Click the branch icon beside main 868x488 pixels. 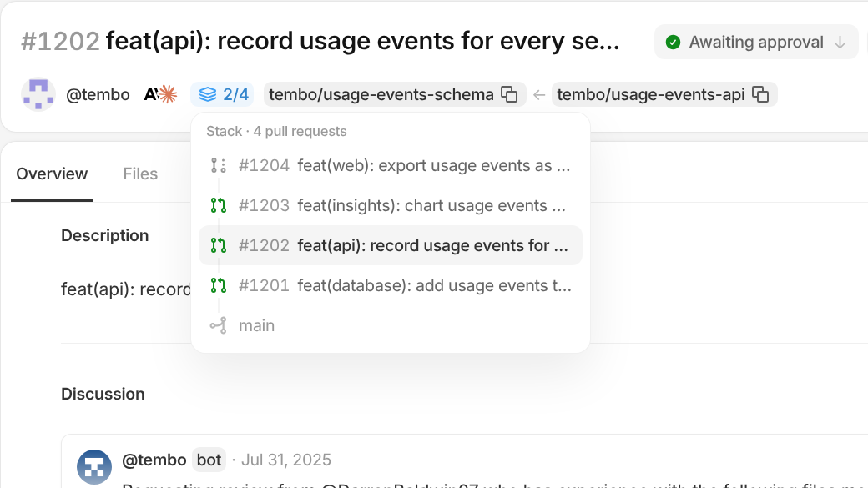pos(219,325)
